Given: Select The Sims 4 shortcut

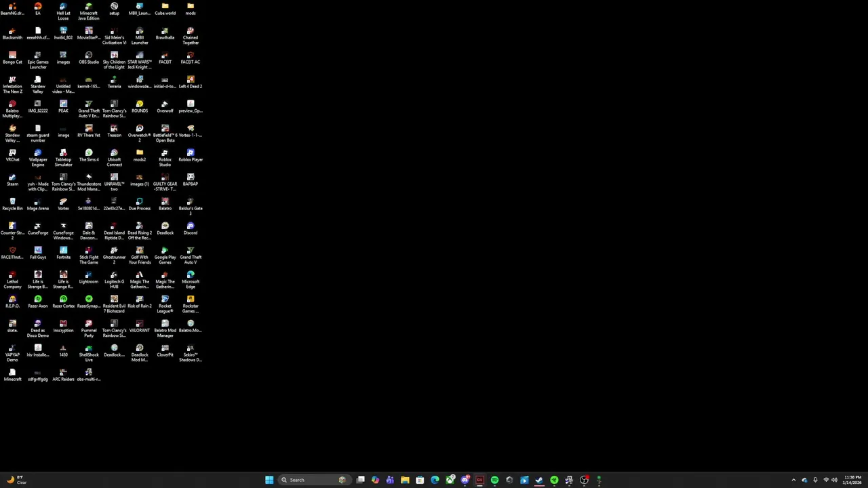Looking at the screenshot, I should tap(89, 156).
